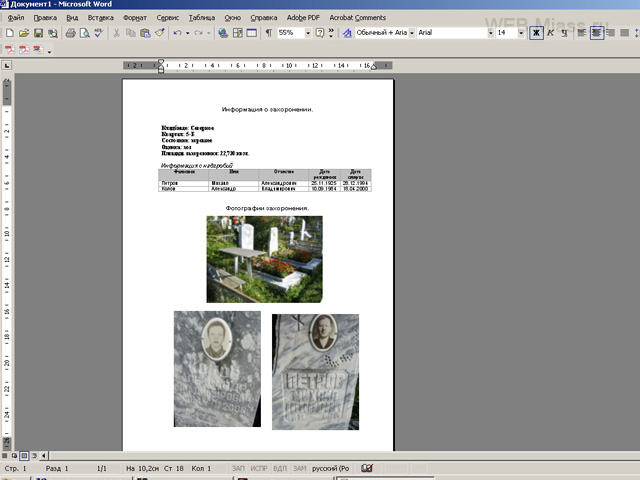Open the Print Preview icon
This screenshot has width=640, height=480.
tap(83, 33)
